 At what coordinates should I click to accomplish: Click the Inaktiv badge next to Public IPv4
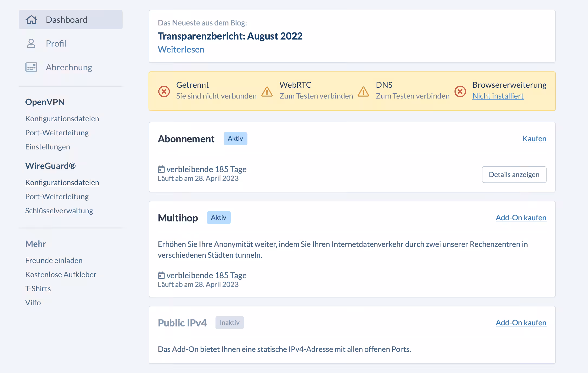pyautogui.click(x=230, y=323)
